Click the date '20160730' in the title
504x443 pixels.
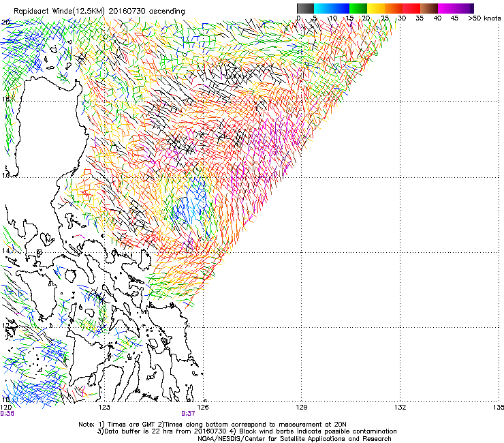[127, 11]
